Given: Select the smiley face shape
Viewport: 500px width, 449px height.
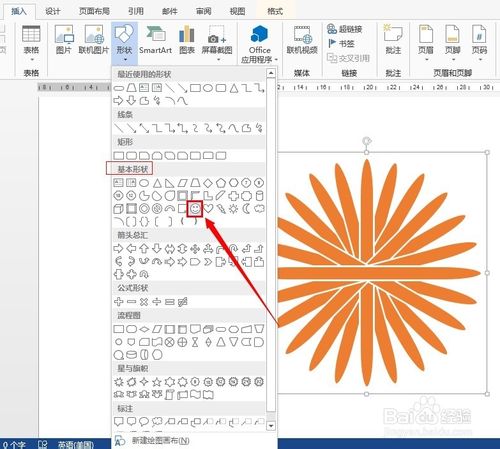Looking at the screenshot, I should pyautogui.click(x=195, y=209).
